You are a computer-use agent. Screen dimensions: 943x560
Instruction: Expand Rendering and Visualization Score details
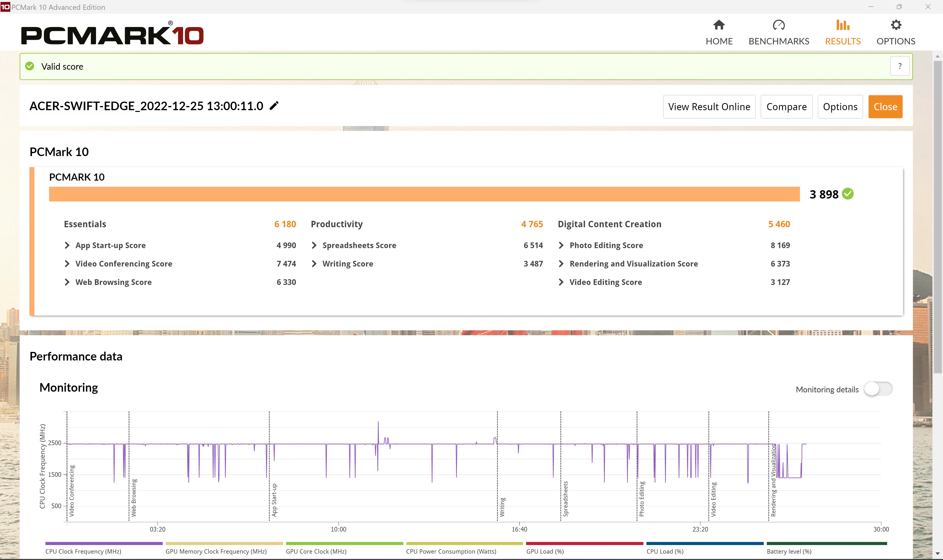(561, 264)
